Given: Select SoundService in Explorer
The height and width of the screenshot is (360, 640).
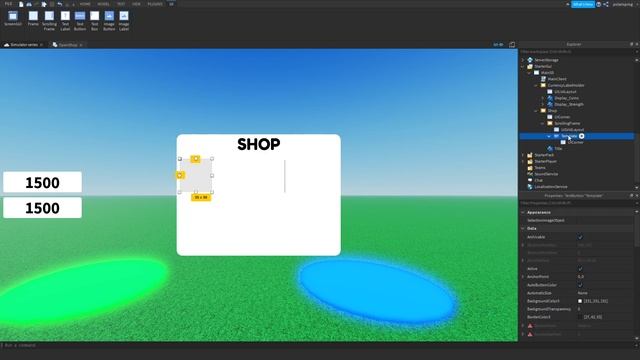Looking at the screenshot, I should tap(546, 174).
